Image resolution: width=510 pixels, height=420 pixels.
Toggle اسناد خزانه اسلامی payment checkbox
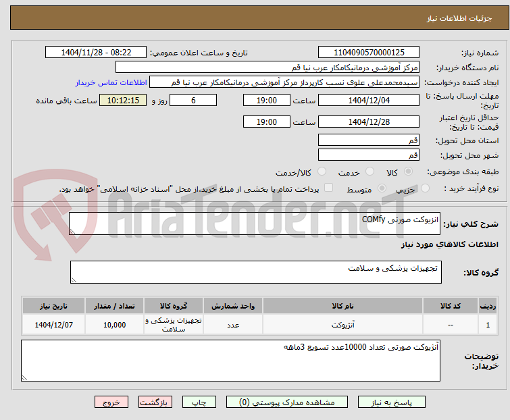(x=329, y=188)
